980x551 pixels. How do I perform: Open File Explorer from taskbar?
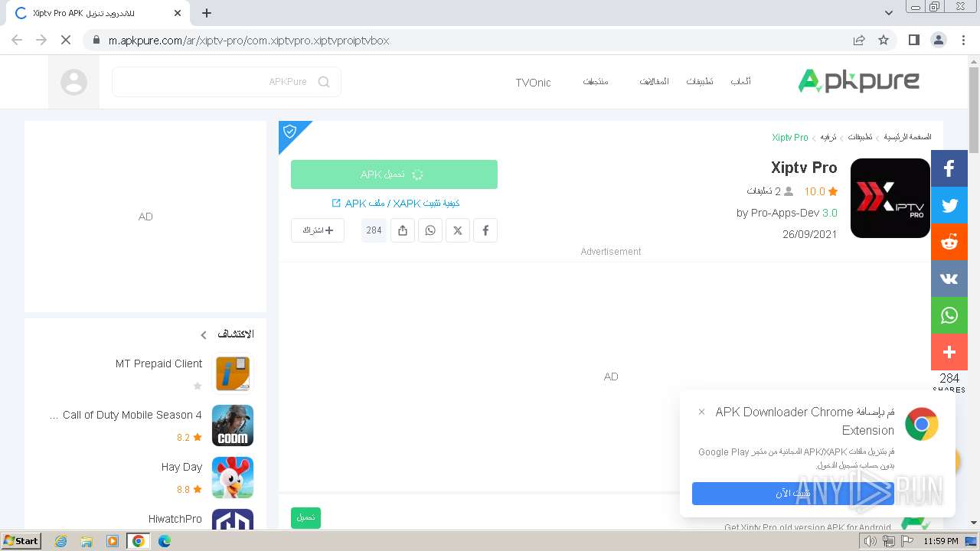click(x=87, y=541)
